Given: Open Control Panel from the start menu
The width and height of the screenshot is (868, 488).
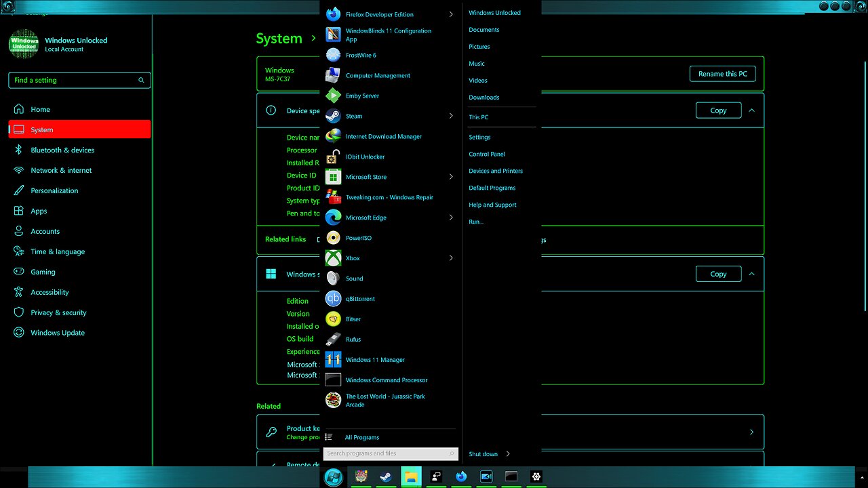Looking at the screenshot, I should coord(487,155).
